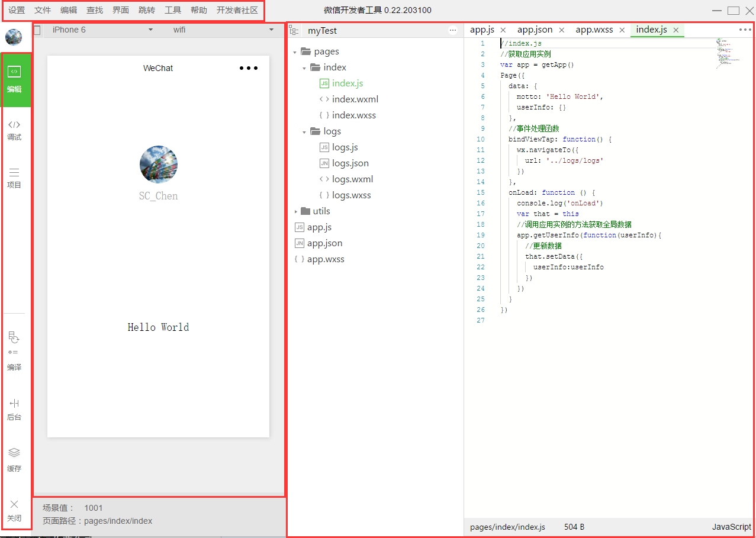
Task: Click the 页面路径 pages/index/index text
Action: (97, 521)
